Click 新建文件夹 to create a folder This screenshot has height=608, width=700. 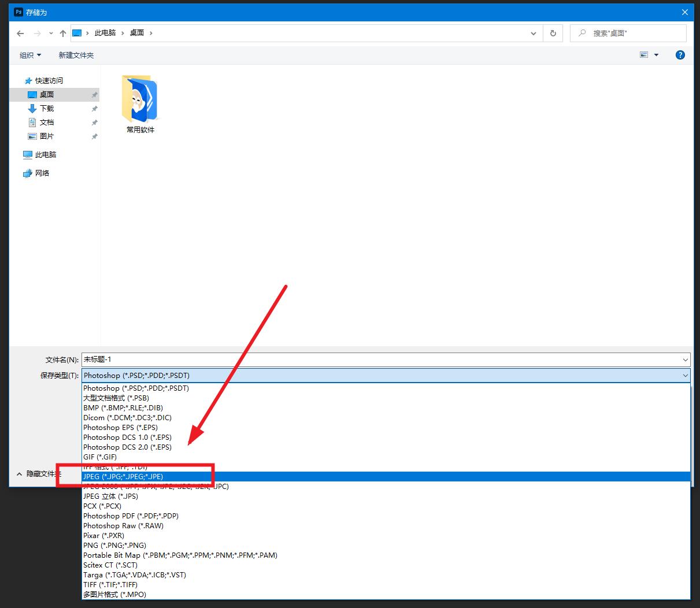[76, 55]
